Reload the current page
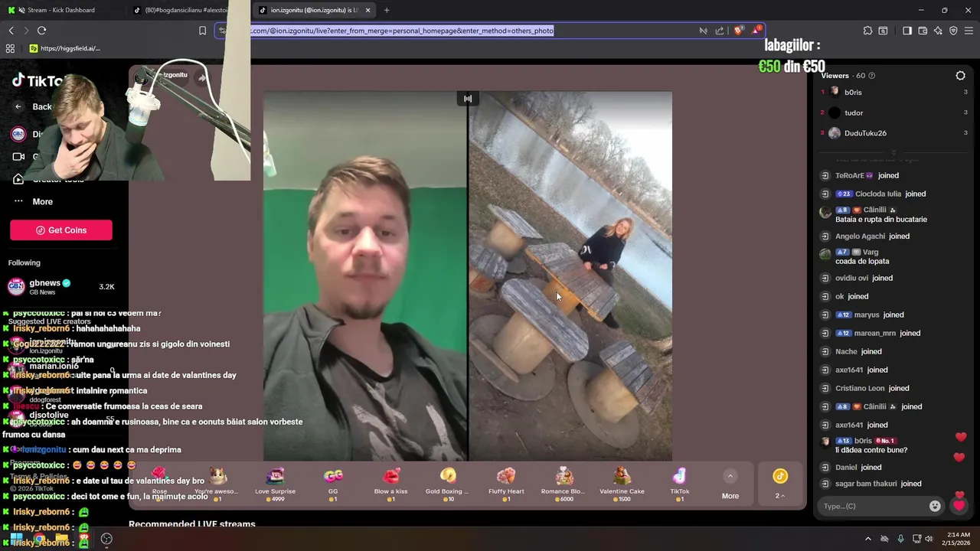The width and height of the screenshot is (980, 551). coord(41,31)
